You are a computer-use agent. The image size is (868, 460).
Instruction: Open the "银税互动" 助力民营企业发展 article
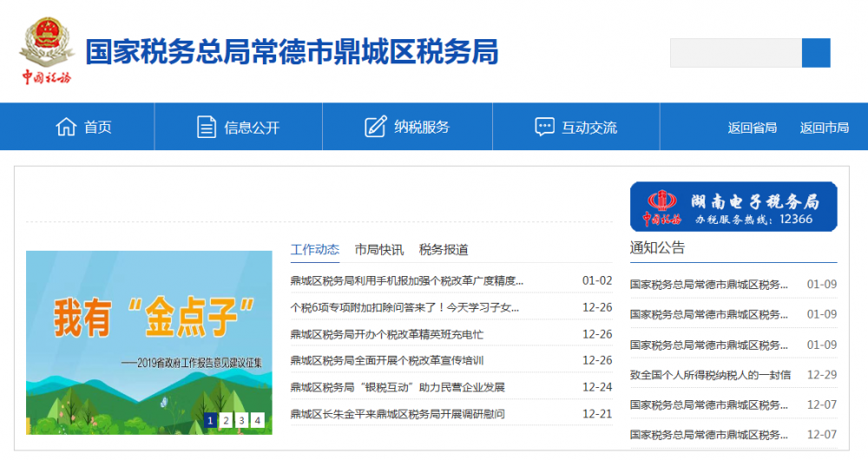[x=398, y=387]
